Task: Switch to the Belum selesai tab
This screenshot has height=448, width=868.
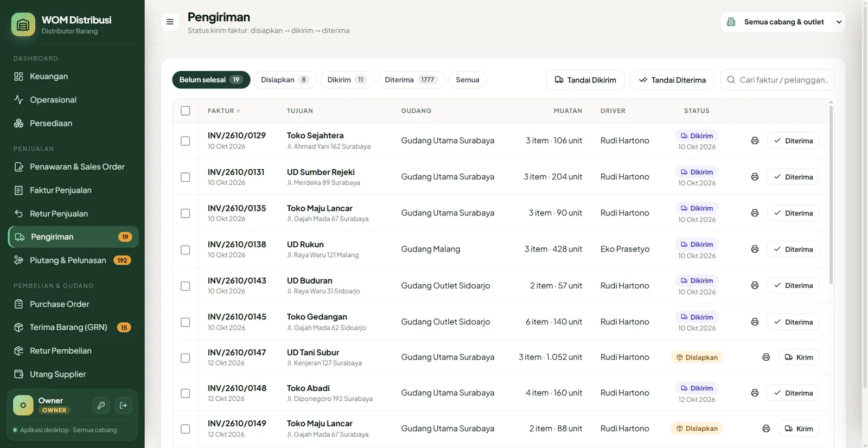Action: tap(211, 80)
